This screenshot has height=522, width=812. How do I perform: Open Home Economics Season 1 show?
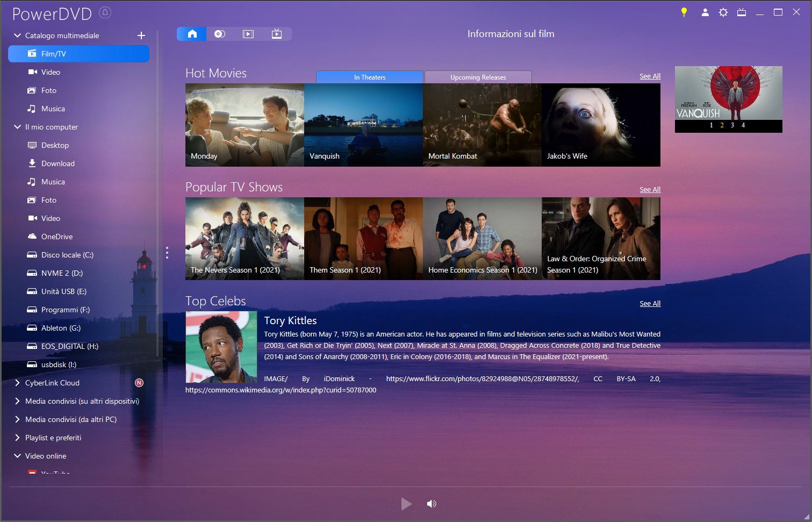[x=482, y=239]
